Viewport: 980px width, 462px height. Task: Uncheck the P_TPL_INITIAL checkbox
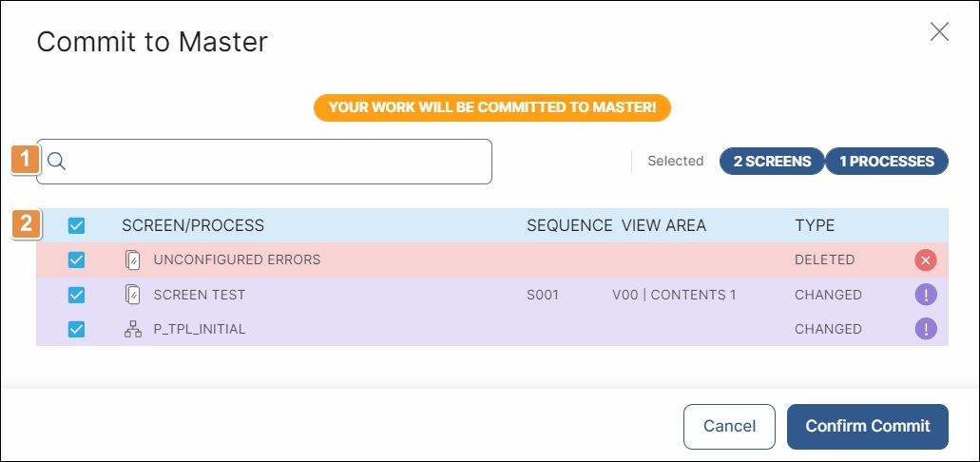coord(76,329)
